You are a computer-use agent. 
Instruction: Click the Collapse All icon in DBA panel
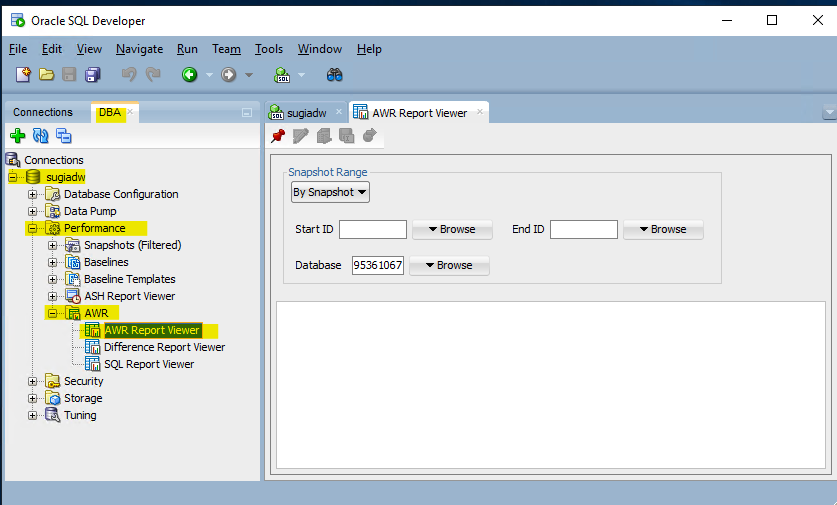point(64,136)
